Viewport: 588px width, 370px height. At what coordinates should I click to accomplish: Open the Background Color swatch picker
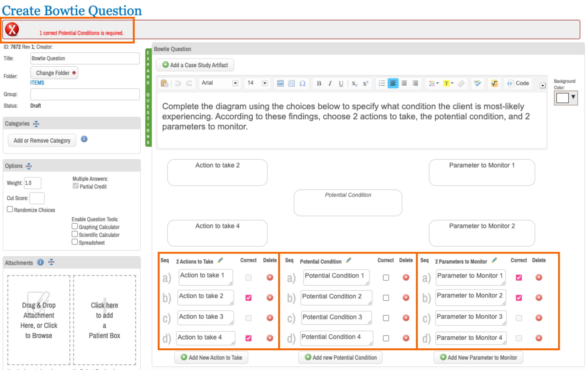[x=566, y=98]
